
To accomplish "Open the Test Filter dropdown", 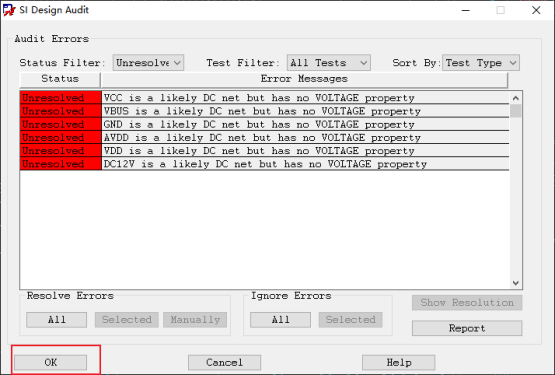I will pyautogui.click(x=329, y=63).
